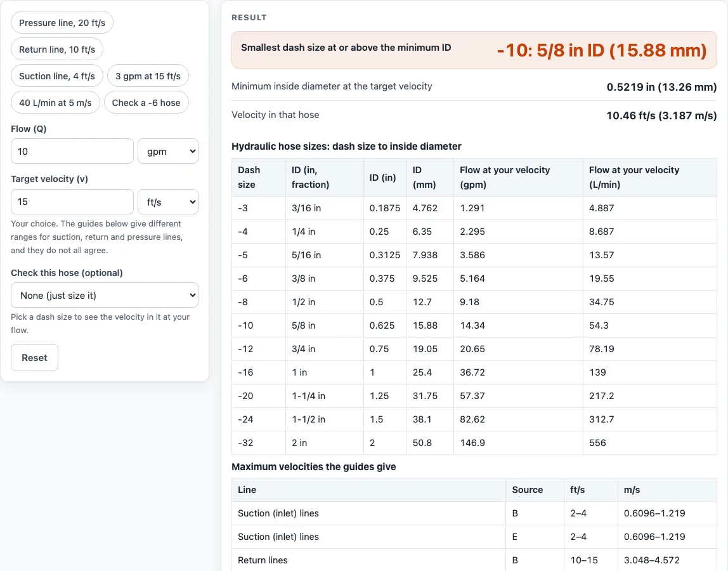Focus the Target velocity input field

(72, 202)
